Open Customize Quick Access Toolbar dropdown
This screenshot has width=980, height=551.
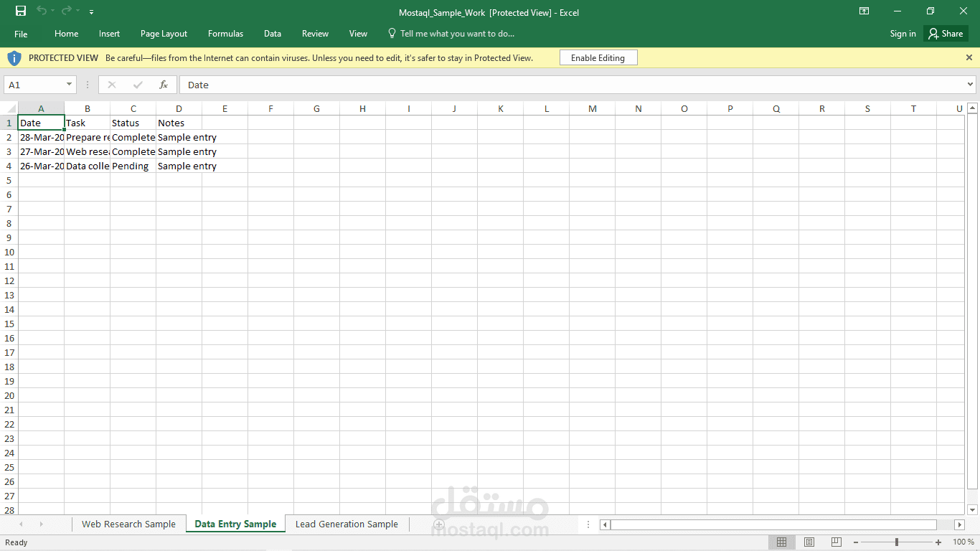coord(91,12)
